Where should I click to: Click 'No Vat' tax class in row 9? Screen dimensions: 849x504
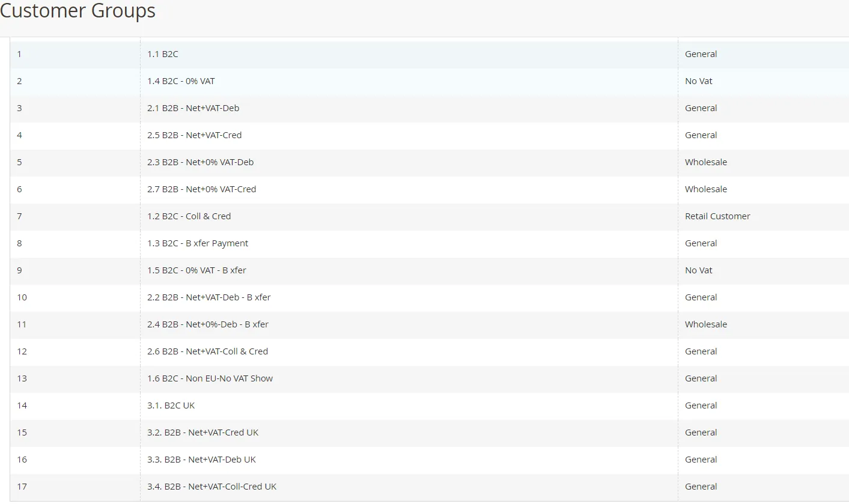pyautogui.click(x=698, y=270)
